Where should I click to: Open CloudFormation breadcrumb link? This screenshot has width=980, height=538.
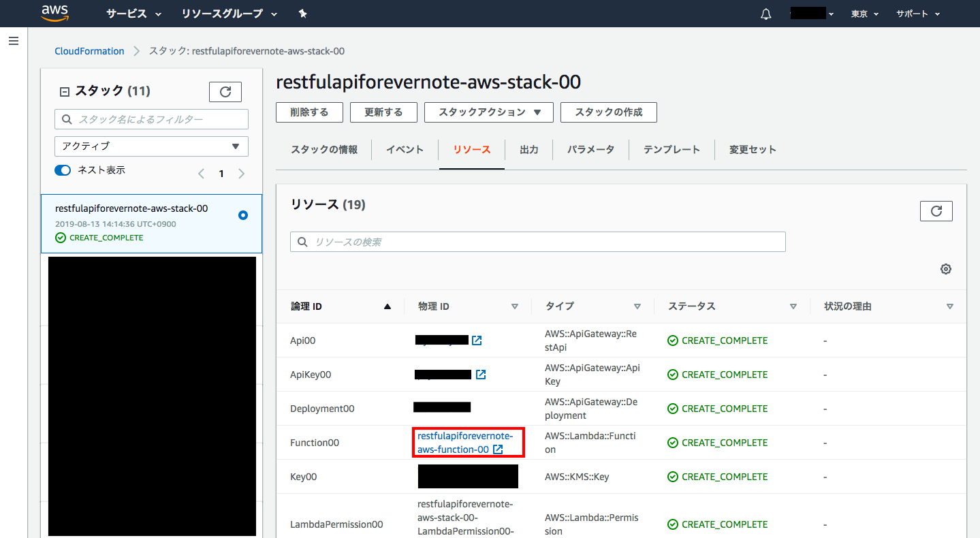click(90, 51)
